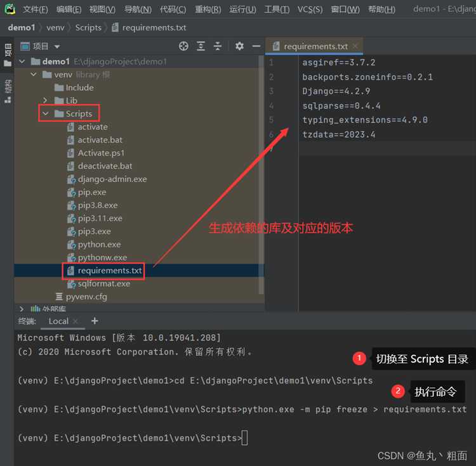Open the VCS(S) menu
This screenshot has width=476, height=466.
click(x=310, y=10)
